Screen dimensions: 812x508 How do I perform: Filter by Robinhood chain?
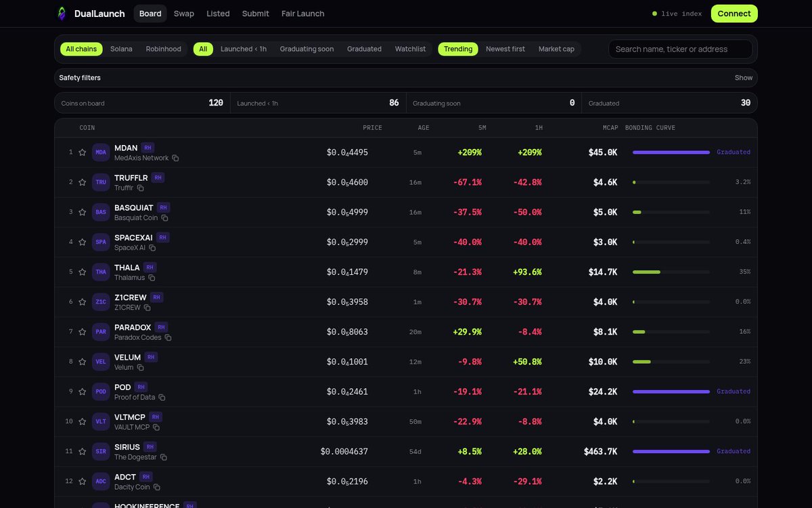pyautogui.click(x=164, y=49)
